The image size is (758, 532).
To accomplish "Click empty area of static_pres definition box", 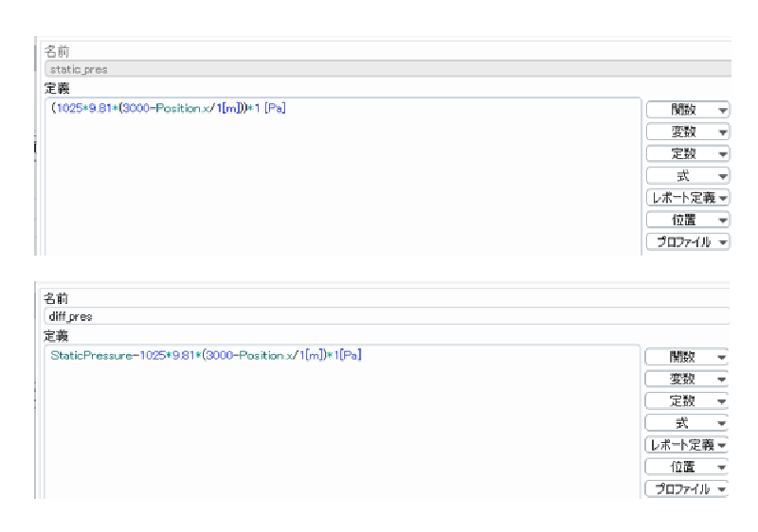I will click(341, 189).
